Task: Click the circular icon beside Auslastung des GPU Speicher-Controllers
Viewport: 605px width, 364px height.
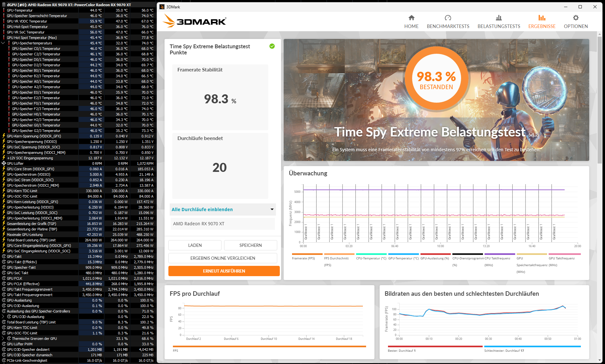Action: [x=4, y=311]
